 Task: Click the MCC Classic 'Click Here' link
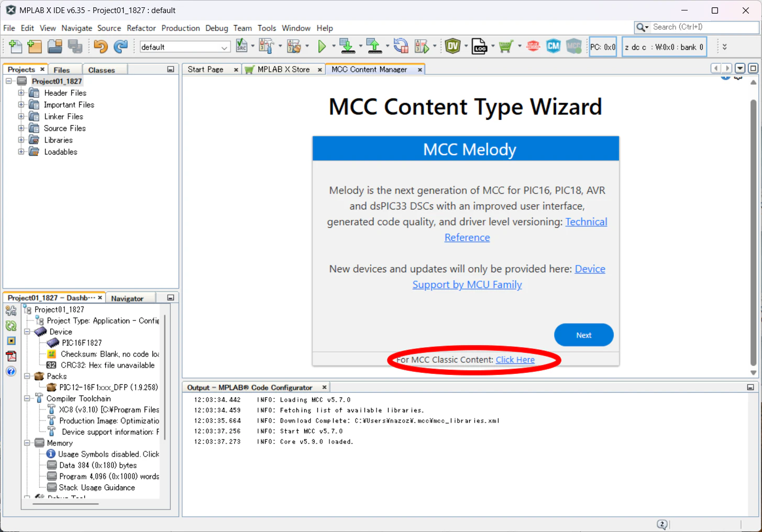(x=515, y=360)
